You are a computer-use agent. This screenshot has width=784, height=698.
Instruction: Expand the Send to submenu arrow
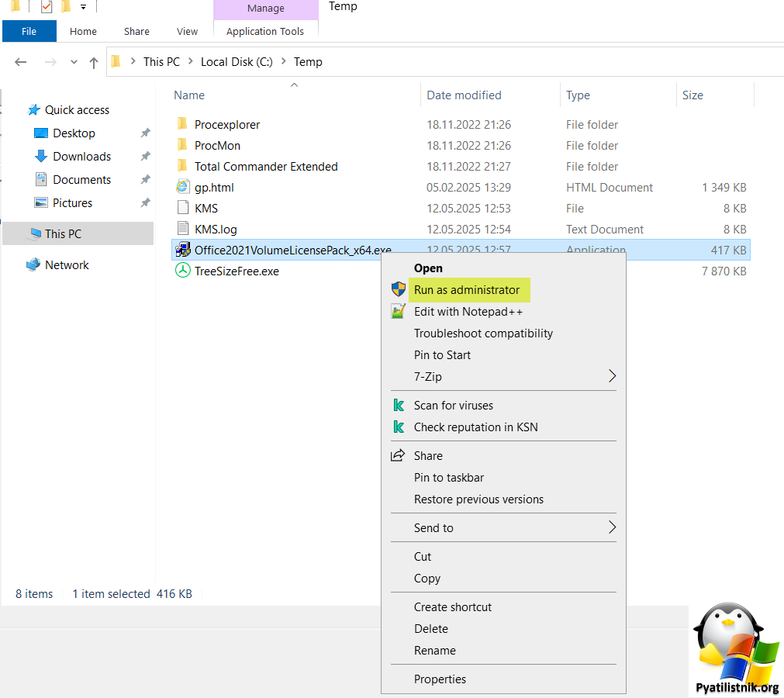click(x=612, y=527)
